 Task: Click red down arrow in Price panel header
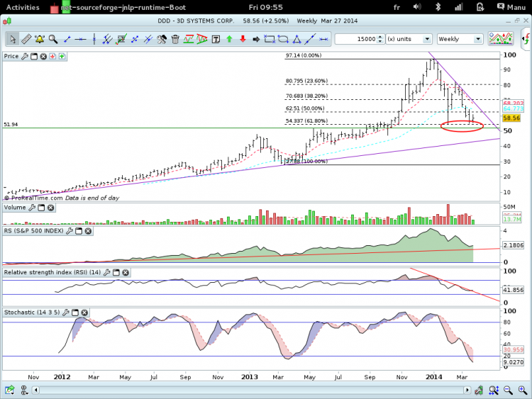[52, 56]
